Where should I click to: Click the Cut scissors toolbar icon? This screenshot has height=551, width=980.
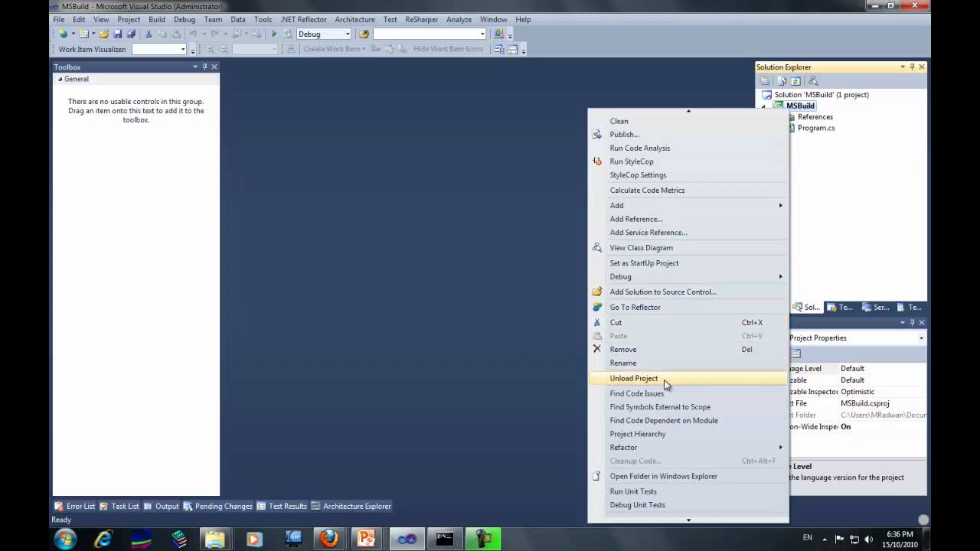click(149, 34)
